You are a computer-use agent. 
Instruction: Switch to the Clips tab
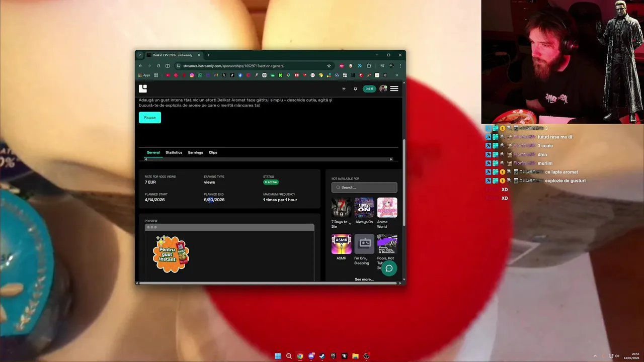coord(213,152)
